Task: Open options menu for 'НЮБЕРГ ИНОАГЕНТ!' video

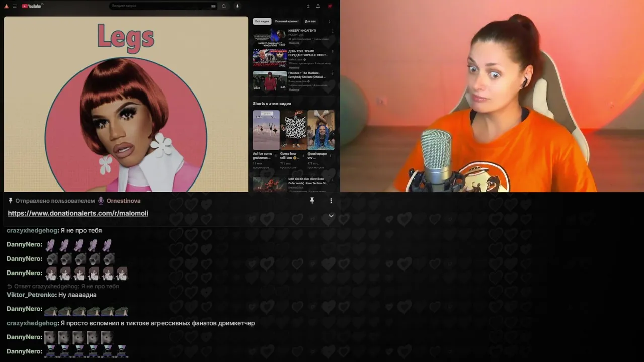Action: (333, 31)
